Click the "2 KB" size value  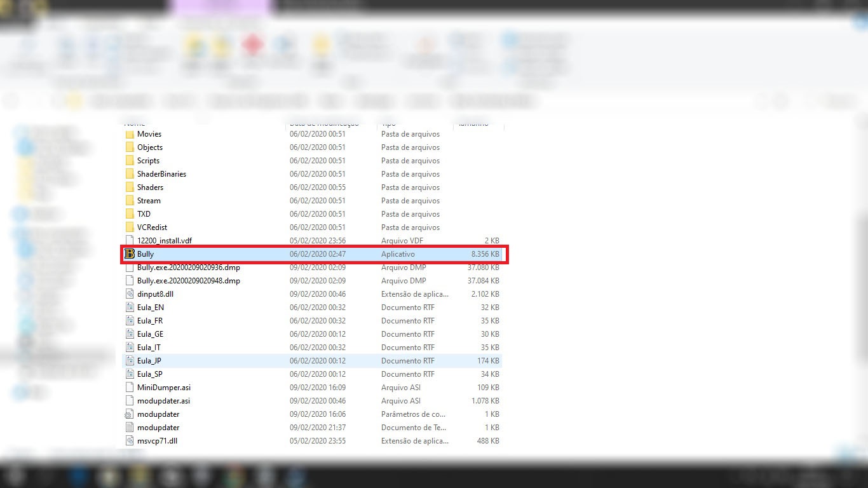click(492, 241)
